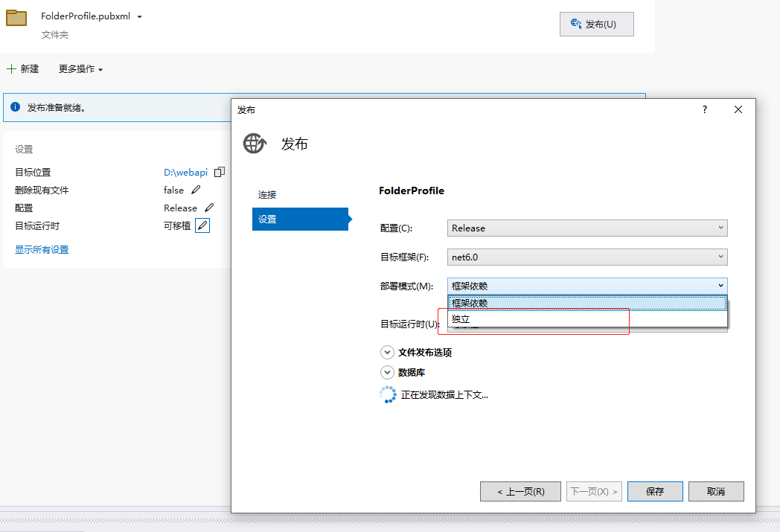Click pencil icon next to false value
The width and height of the screenshot is (780, 532).
[x=196, y=190]
